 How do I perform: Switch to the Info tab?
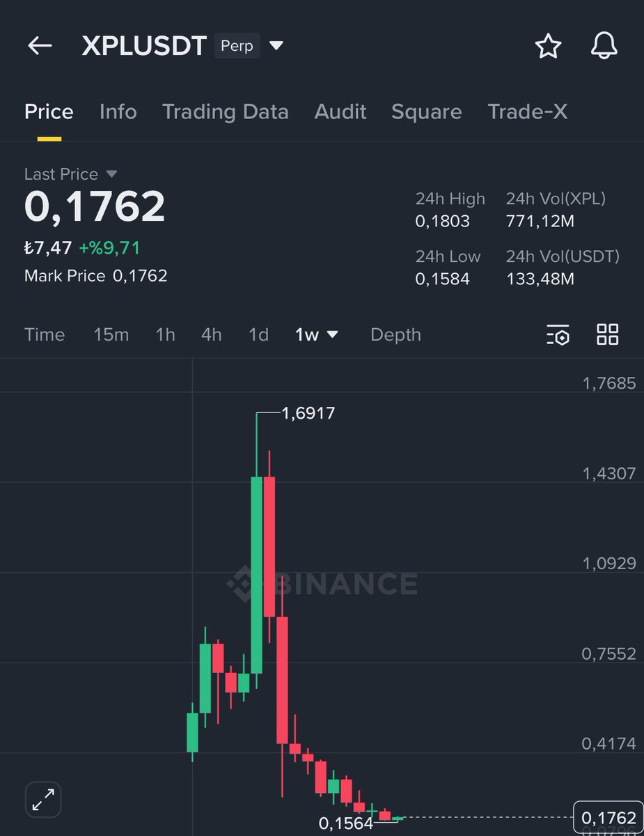pyautogui.click(x=118, y=112)
